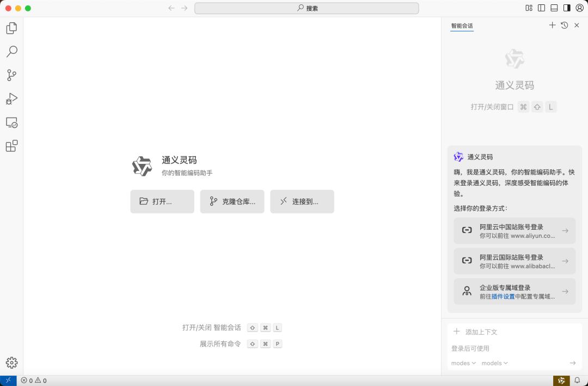Screen dimensions: 588x386
Task: Toggle the secondary sidebar
Action: 566,8
